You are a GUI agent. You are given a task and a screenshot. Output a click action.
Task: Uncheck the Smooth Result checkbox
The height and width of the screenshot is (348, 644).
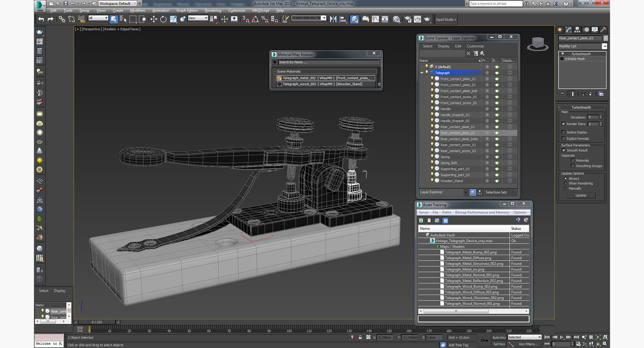click(563, 150)
